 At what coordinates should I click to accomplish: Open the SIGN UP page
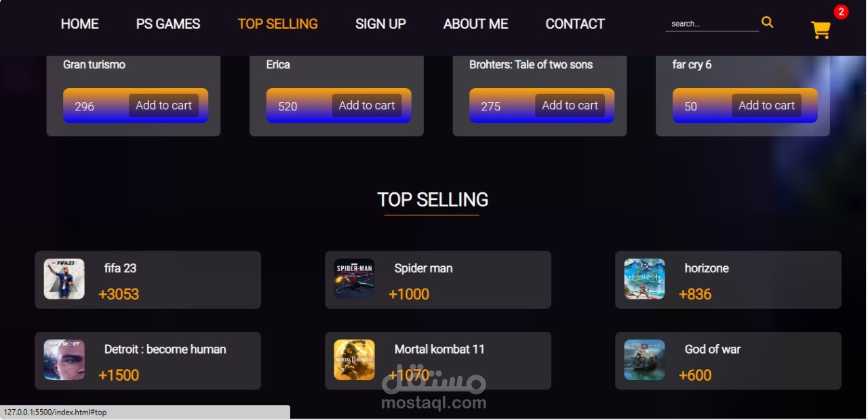click(380, 24)
